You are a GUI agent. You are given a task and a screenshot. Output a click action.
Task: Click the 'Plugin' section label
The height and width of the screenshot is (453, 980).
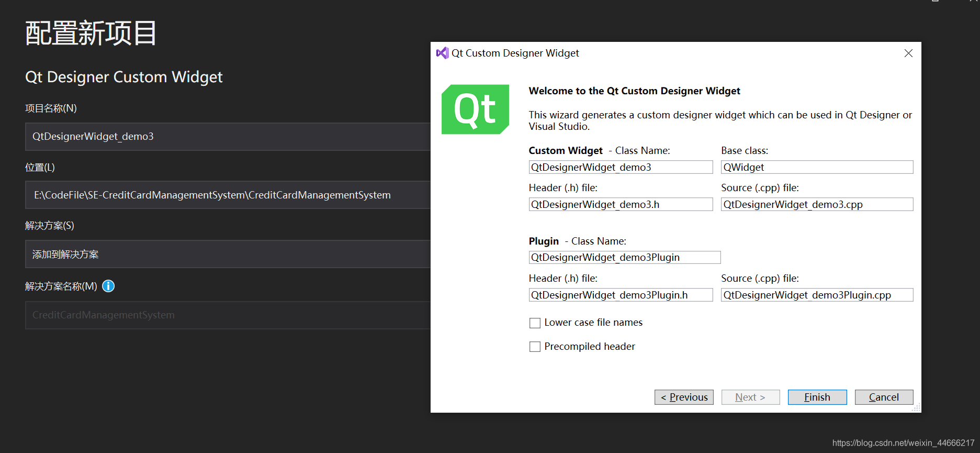point(544,241)
